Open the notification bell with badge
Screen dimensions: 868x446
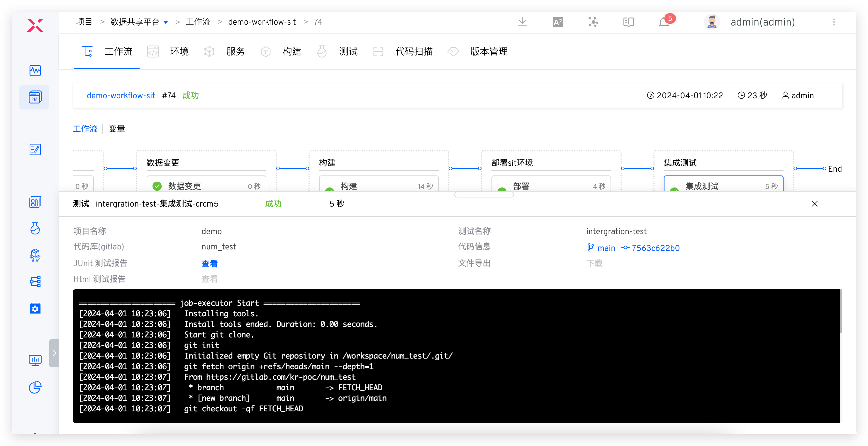[x=664, y=22]
